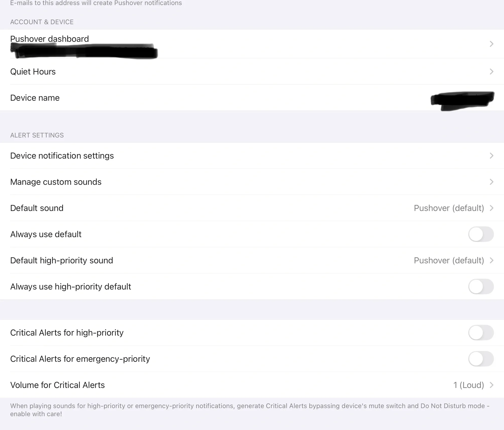504x430 pixels.
Task: Click the ALERT SETTINGS section header
Action: (x=37, y=135)
